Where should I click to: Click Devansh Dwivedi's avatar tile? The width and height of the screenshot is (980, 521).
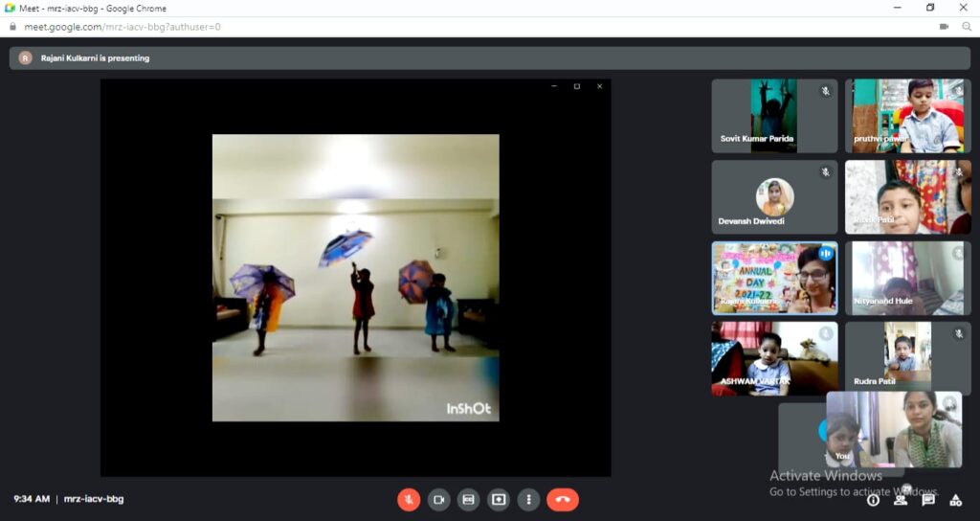coord(774,197)
